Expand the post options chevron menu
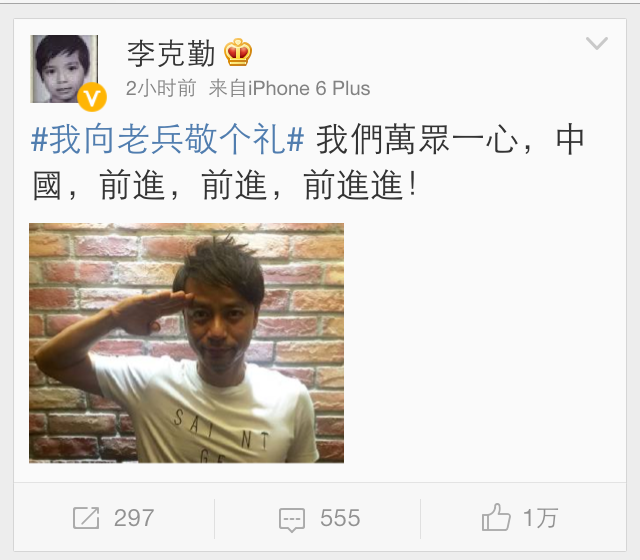The width and height of the screenshot is (640, 560). [x=597, y=43]
